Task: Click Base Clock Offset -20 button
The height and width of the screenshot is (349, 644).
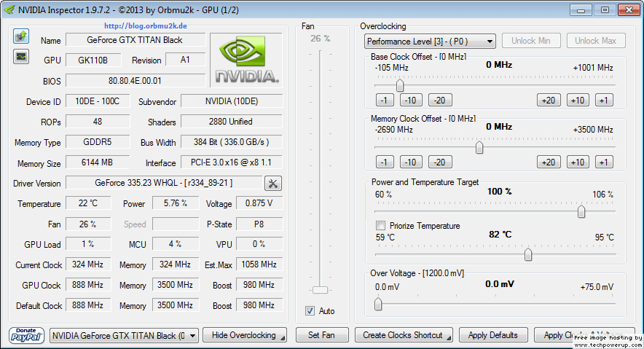Action: pos(440,101)
